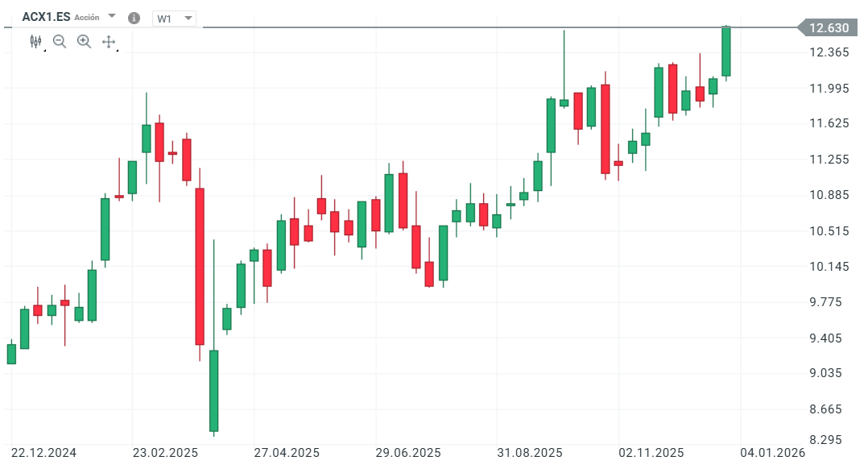The image size is (868, 469).
Task: Select the 31.08.2025 axis date
Action: [530, 453]
